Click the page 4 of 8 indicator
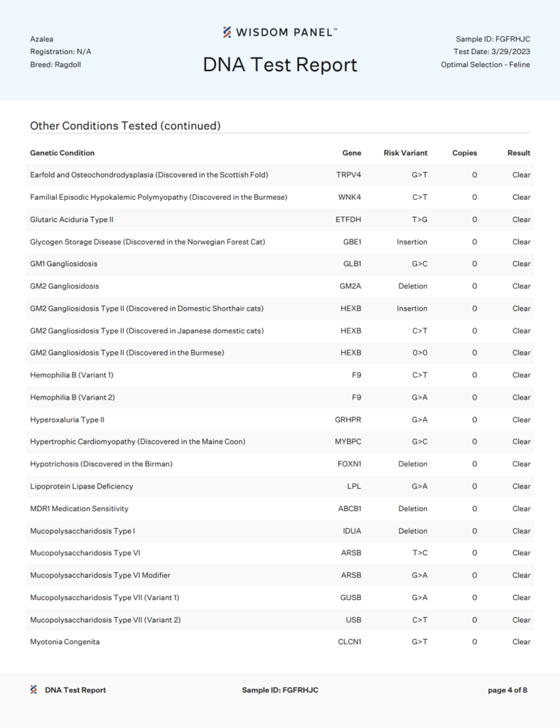 click(507, 690)
